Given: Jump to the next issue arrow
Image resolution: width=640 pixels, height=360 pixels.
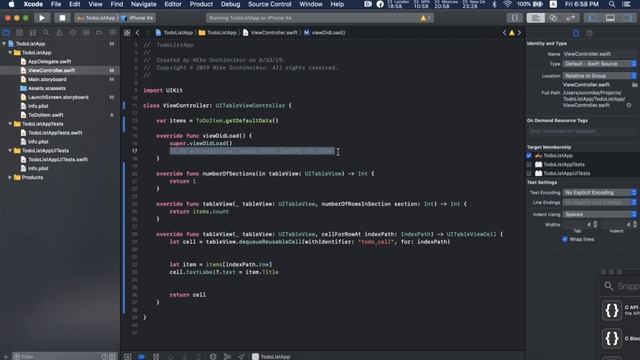Looking at the screenshot, I should pyautogui.click(x=519, y=33).
